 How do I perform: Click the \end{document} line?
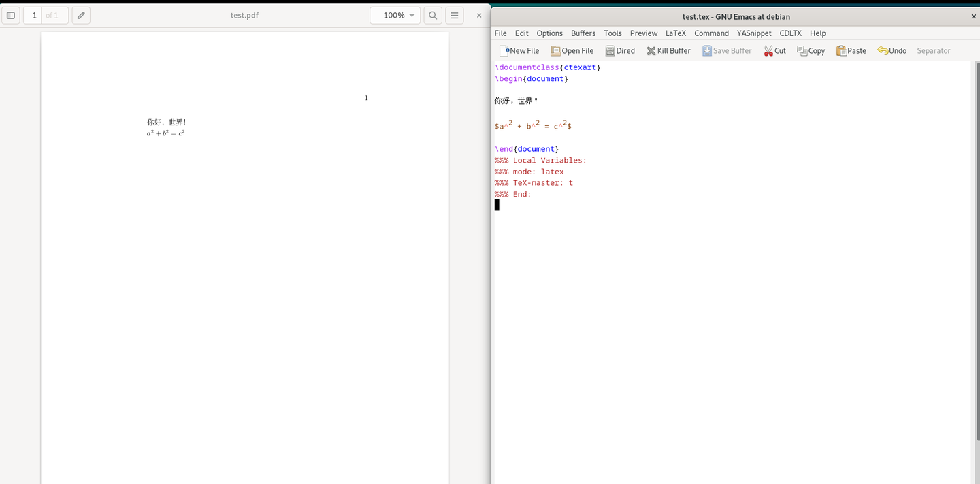[527, 149]
